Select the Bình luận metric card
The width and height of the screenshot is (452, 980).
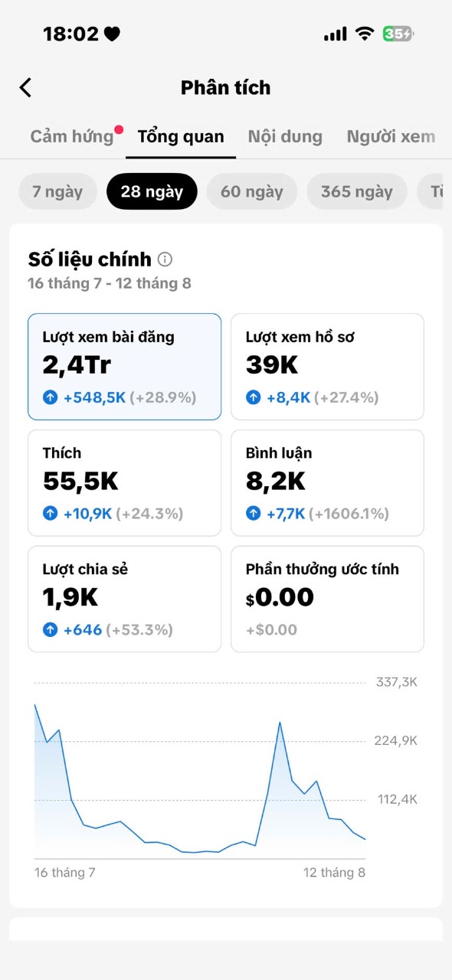327,483
